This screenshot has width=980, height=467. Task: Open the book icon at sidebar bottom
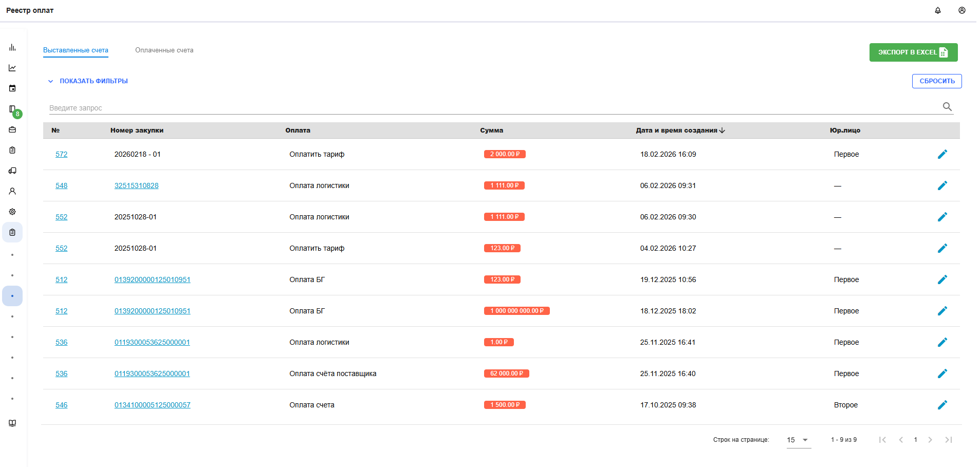pyautogui.click(x=12, y=423)
